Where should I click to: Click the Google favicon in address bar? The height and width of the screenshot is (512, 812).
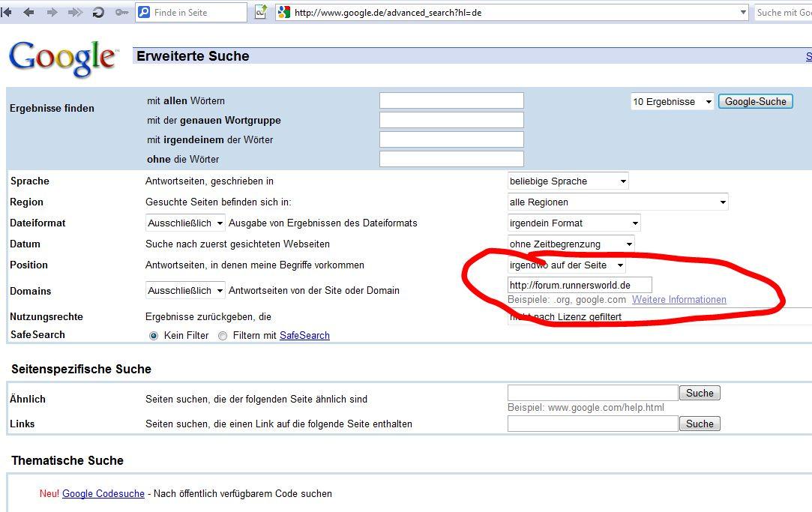click(283, 13)
